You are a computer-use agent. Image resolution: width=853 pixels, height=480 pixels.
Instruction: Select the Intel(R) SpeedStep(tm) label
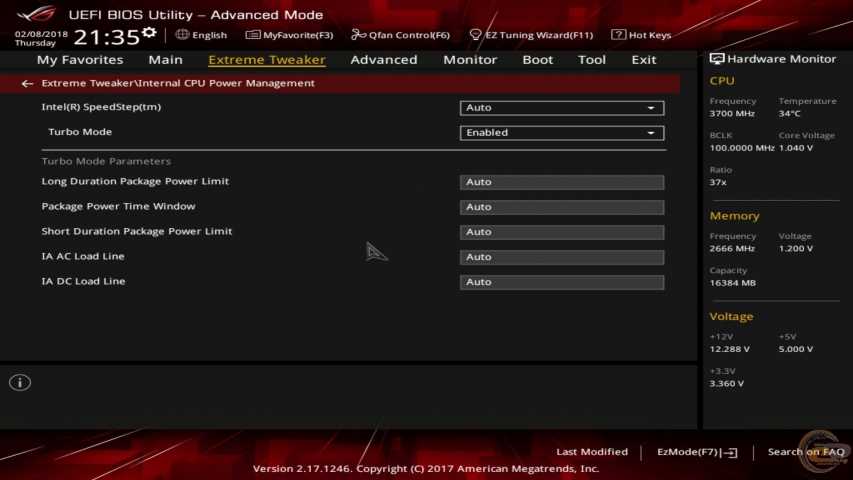[x=101, y=107]
